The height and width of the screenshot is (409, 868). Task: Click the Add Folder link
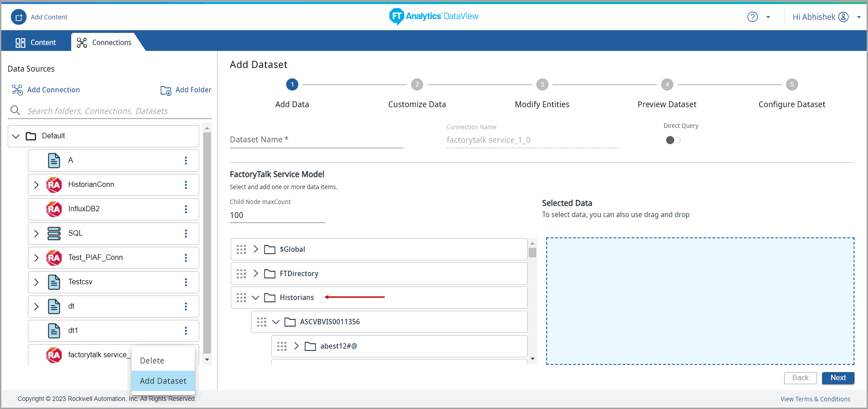pyautogui.click(x=193, y=90)
